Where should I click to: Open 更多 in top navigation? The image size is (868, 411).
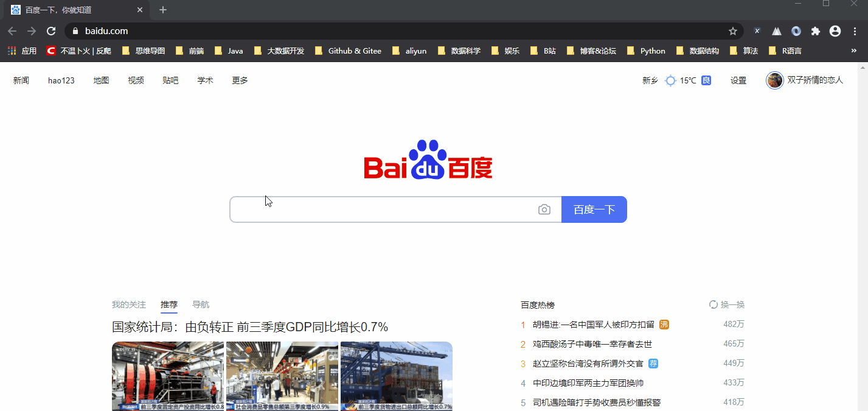tap(240, 80)
